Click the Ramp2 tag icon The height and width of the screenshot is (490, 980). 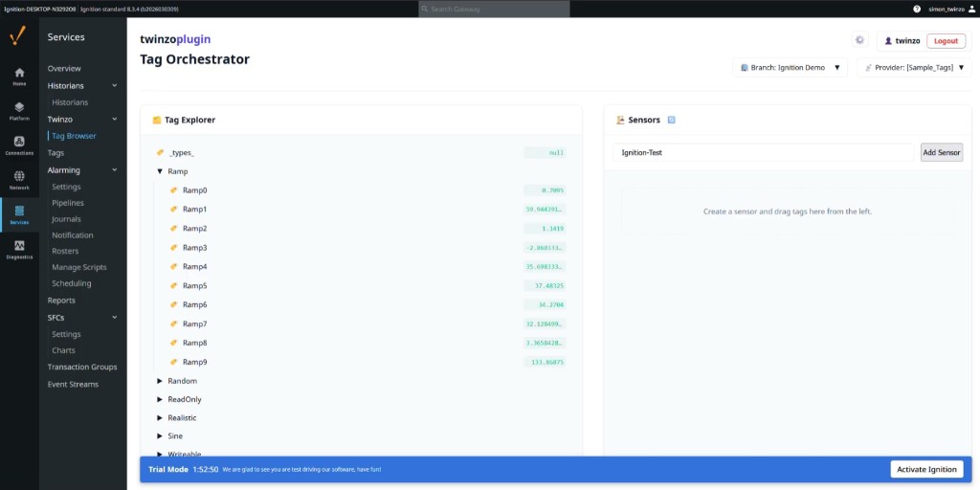tap(174, 228)
